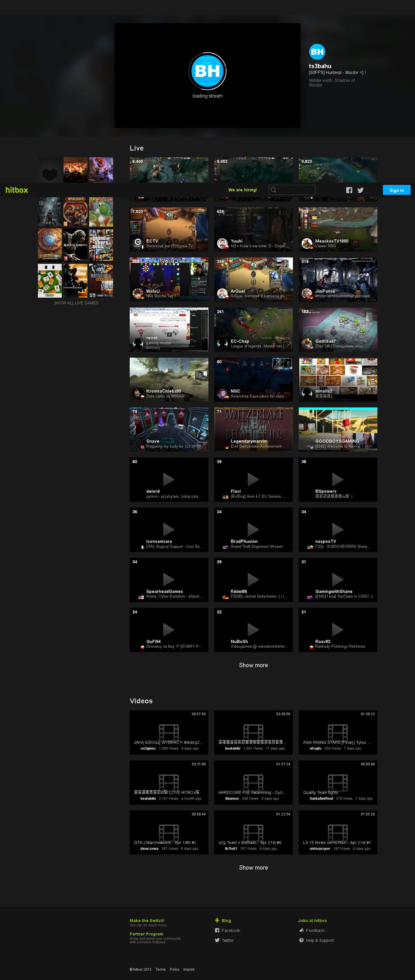Play the delord stream
This screenshot has height=980, width=415.
(x=169, y=479)
